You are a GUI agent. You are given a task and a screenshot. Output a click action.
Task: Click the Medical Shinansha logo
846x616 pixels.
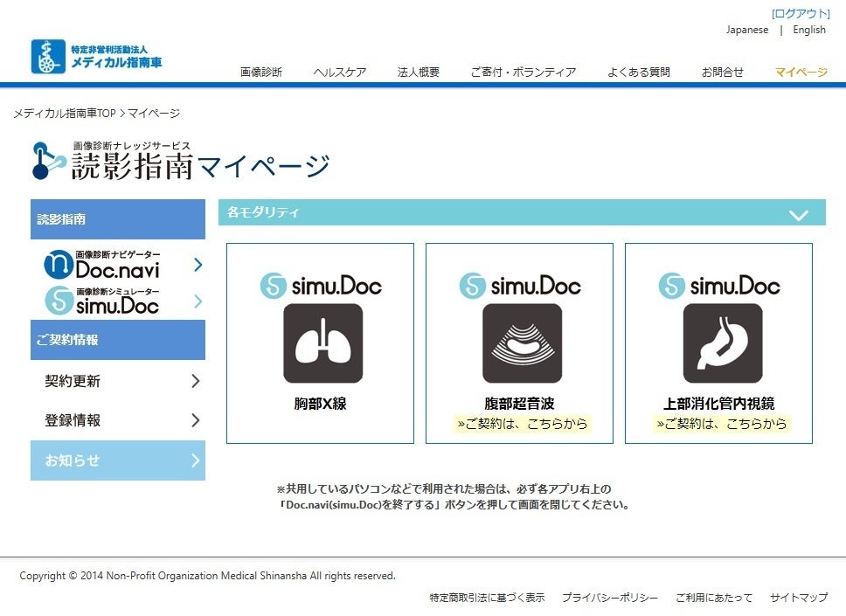pos(96,57)
